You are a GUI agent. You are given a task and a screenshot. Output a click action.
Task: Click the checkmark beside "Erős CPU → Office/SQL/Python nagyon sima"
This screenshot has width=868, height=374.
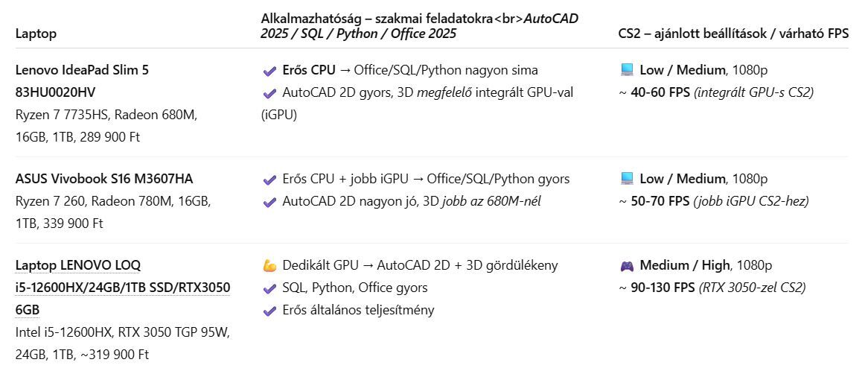269,71
